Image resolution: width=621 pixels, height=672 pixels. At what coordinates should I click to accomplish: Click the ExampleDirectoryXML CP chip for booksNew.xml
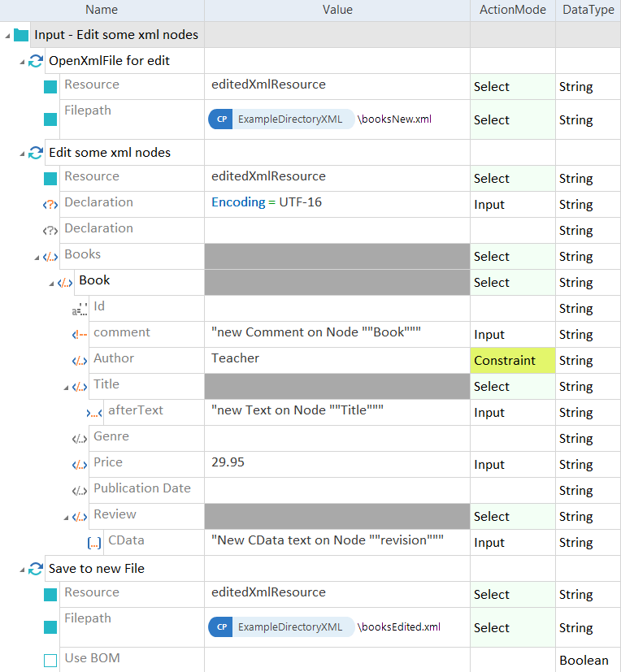[281, 119]
